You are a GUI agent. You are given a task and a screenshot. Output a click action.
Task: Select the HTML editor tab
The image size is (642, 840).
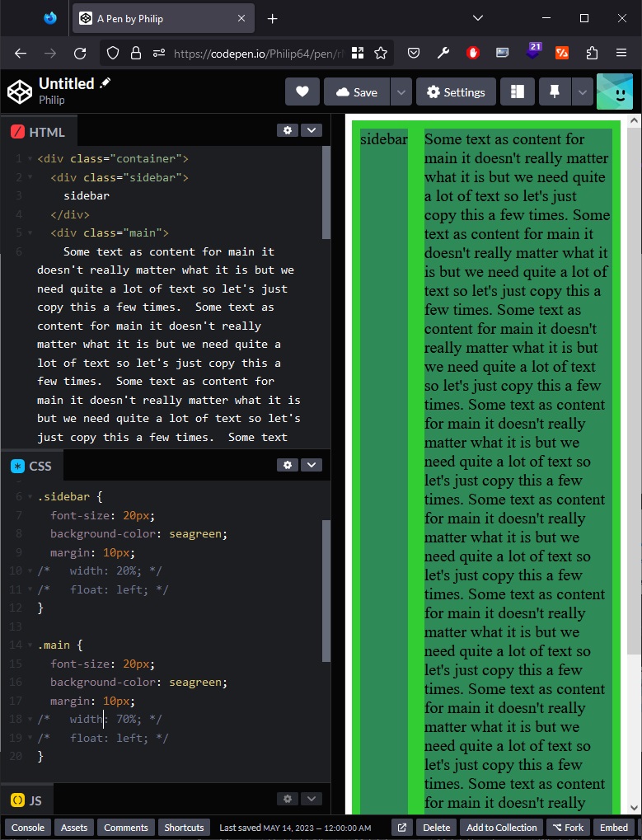click(x=39, y=132)
